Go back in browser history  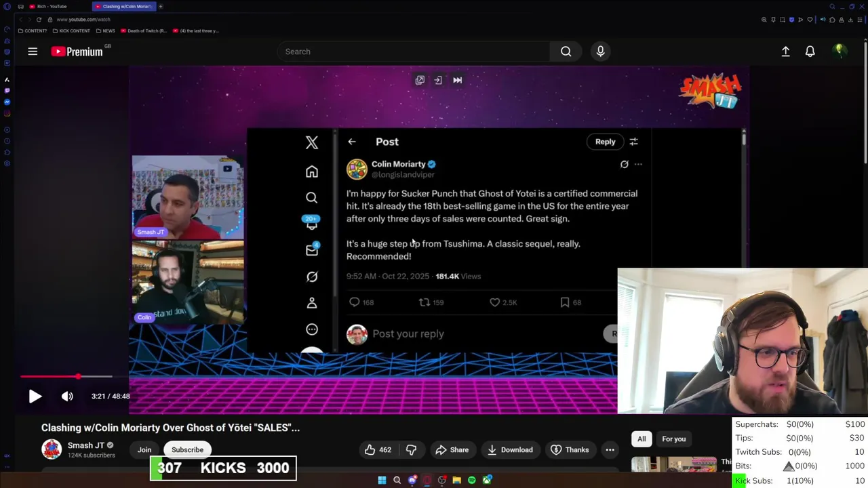click(20, 20)
